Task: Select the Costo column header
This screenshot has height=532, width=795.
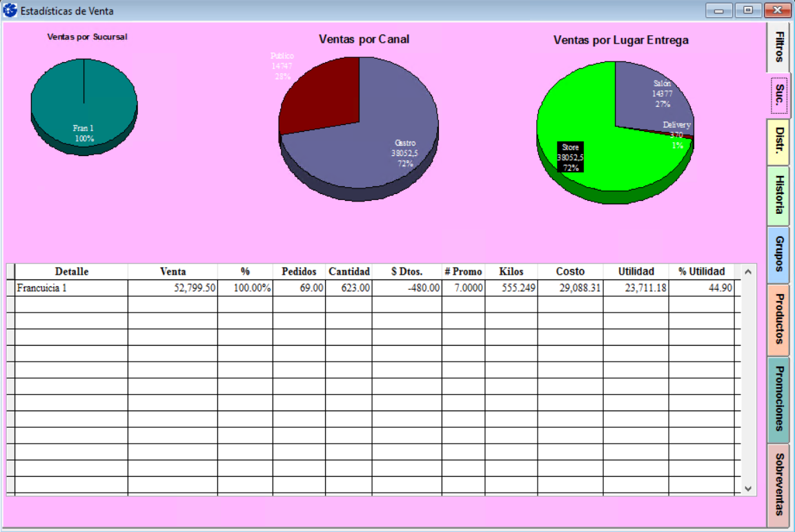Action: [570, 271]
